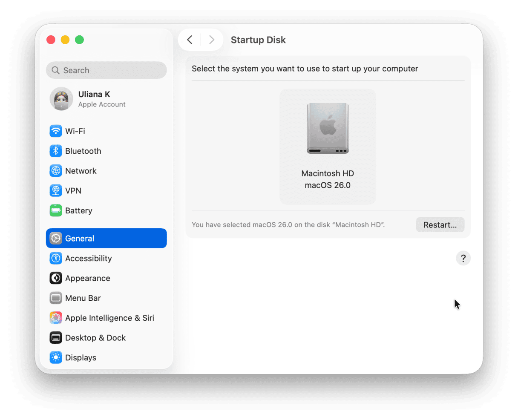Click the Apple Intelligence & Siri icon
The image size is (518, 420).
56,318
